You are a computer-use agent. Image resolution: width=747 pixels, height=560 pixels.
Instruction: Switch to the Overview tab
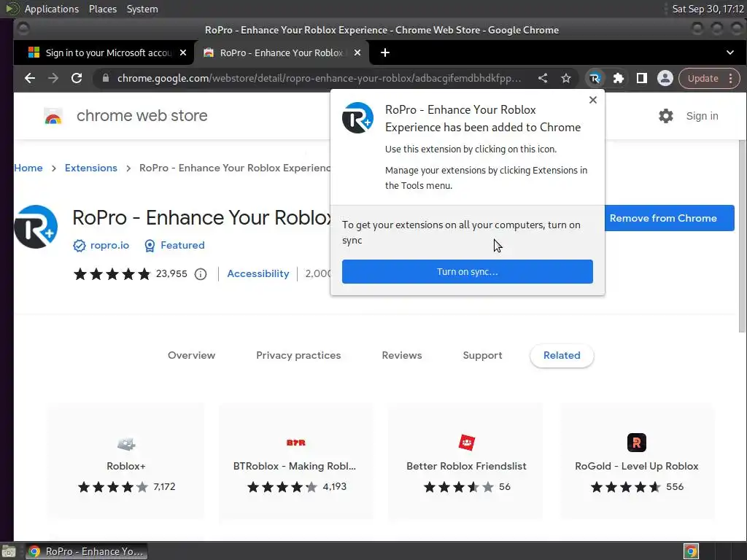click(x=192, y=355)
